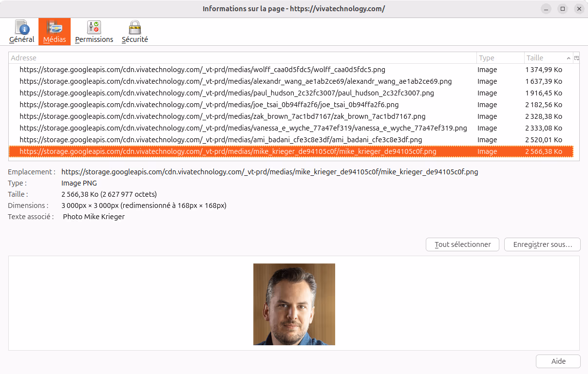Maximize the Informations sur la page window

563,9
